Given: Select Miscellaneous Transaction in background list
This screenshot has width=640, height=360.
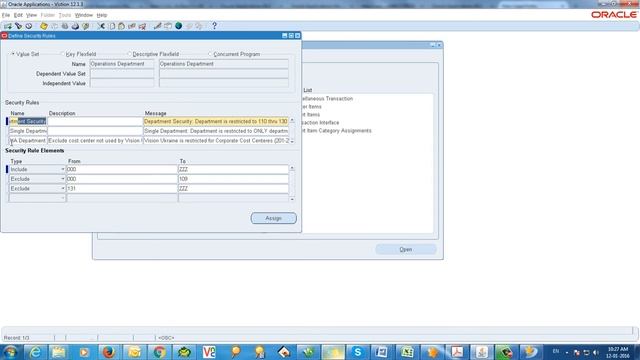Looking at the screenshot, I should point(328,99).
